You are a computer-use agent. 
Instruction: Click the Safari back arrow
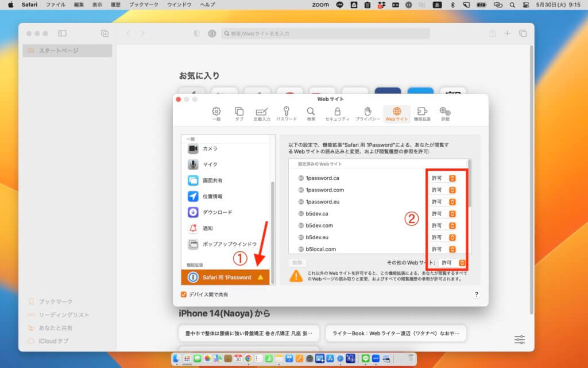pos(128,33)
